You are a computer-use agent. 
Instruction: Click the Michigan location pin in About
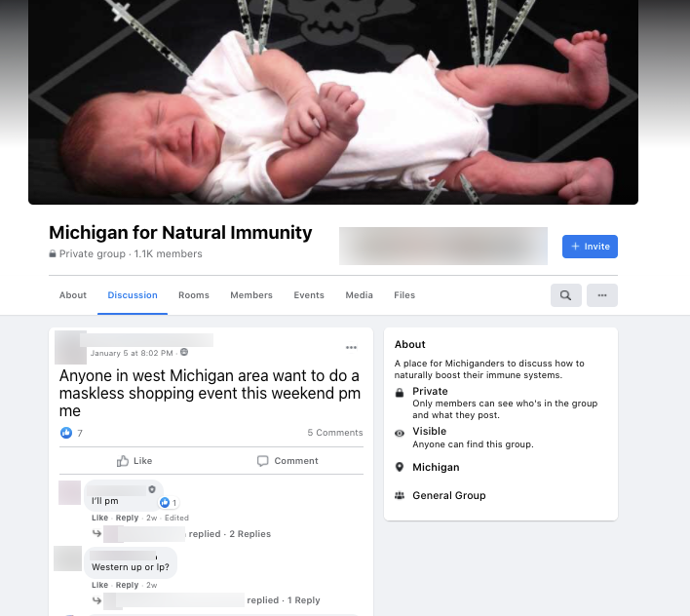click(400, 467)
